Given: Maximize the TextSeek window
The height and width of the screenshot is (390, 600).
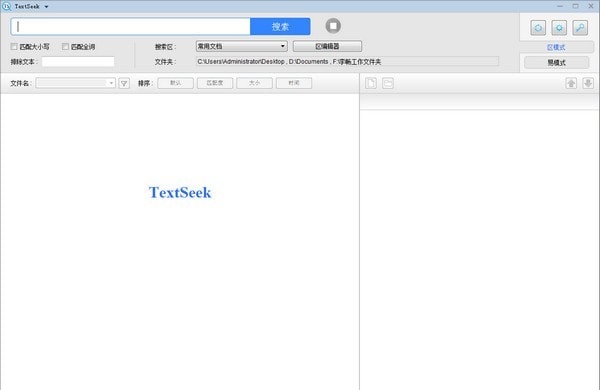Looking at the screenshot, I should point(576,6).
